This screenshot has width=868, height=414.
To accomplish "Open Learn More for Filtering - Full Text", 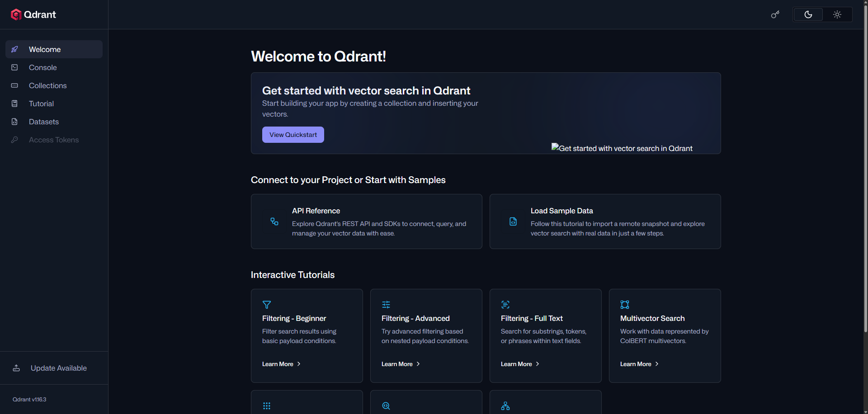I will point(520,364).
